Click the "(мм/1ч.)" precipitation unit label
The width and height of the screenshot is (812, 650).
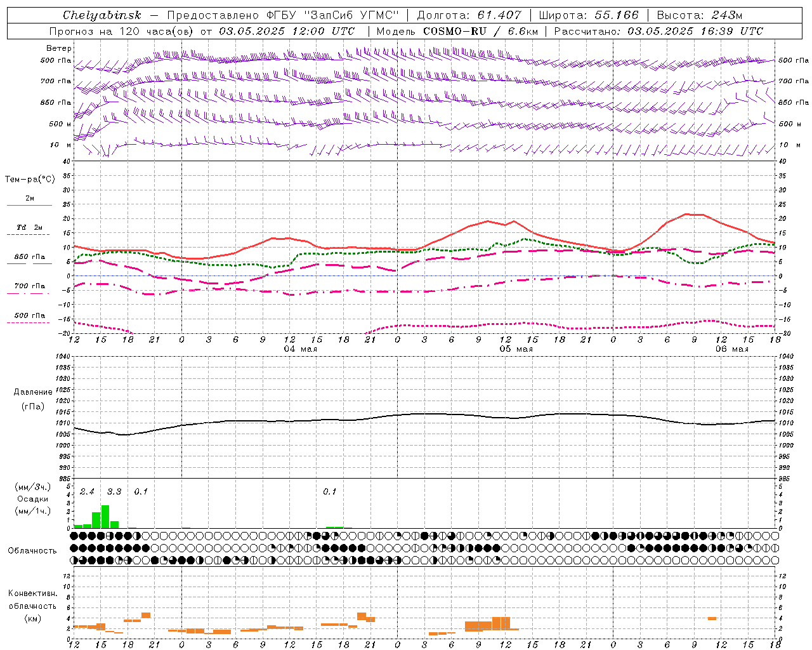coord(33,511)
